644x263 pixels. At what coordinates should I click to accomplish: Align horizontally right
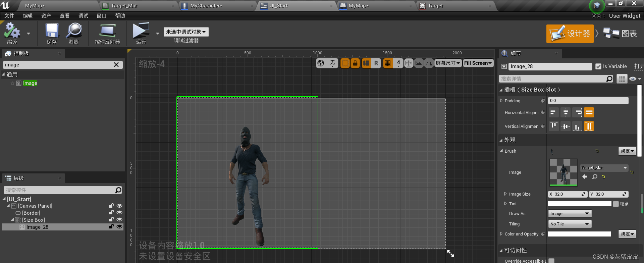[577, 113]
